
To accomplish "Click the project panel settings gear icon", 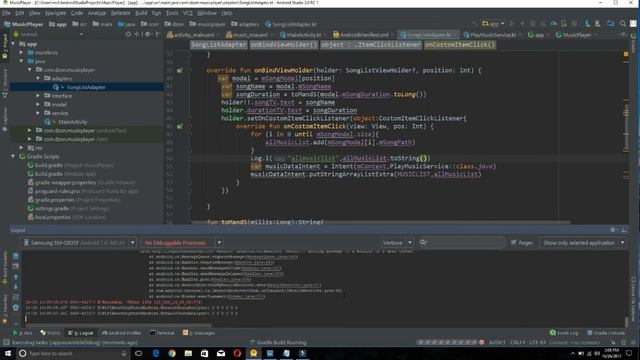I will tap(148, 35).
